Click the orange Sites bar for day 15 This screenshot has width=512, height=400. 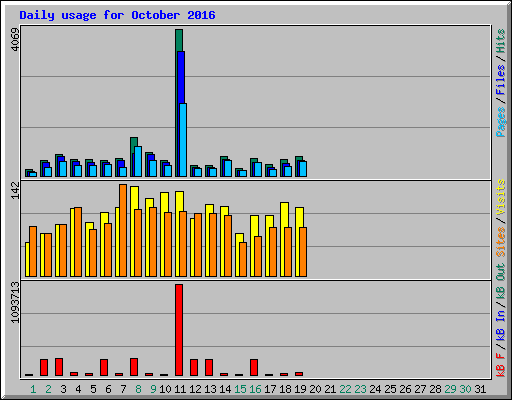tap(243, 259)
